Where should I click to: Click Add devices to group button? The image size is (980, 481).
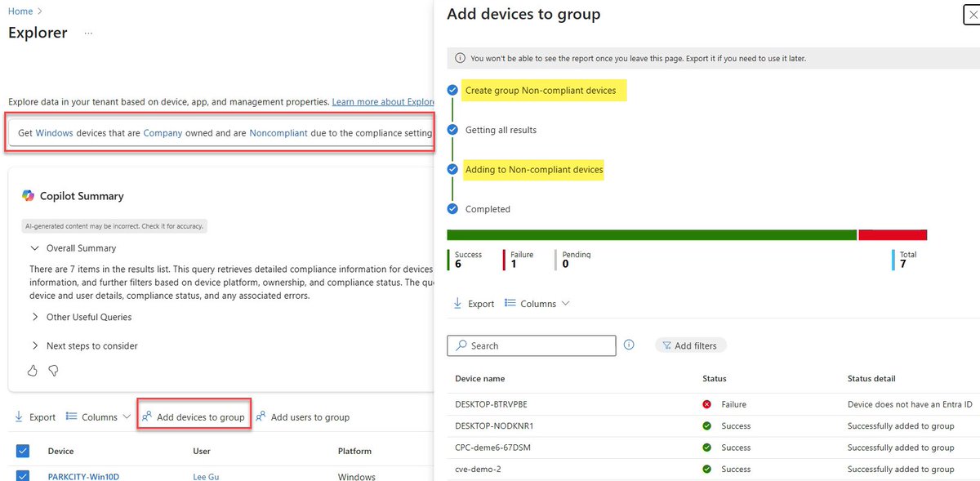[x=194, y=417]
